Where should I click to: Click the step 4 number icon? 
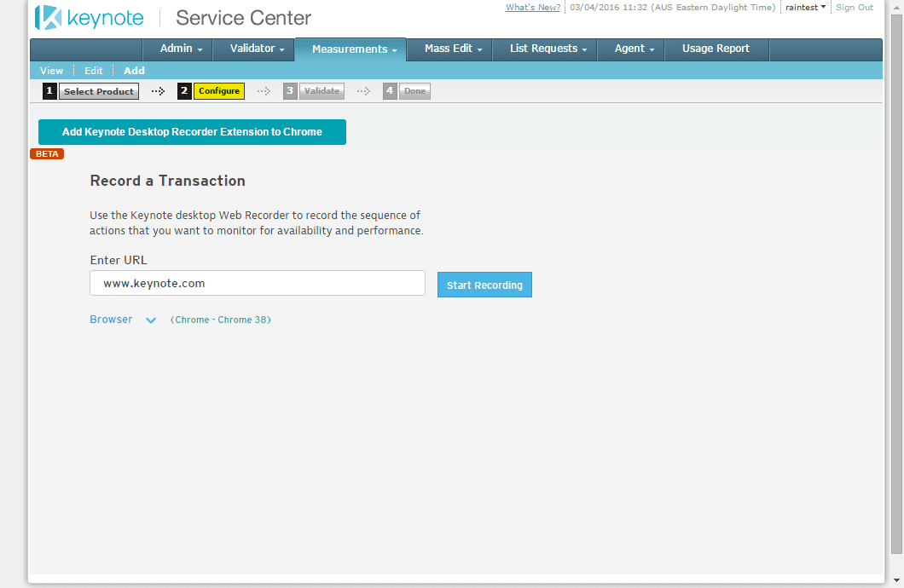click(390, 91)
